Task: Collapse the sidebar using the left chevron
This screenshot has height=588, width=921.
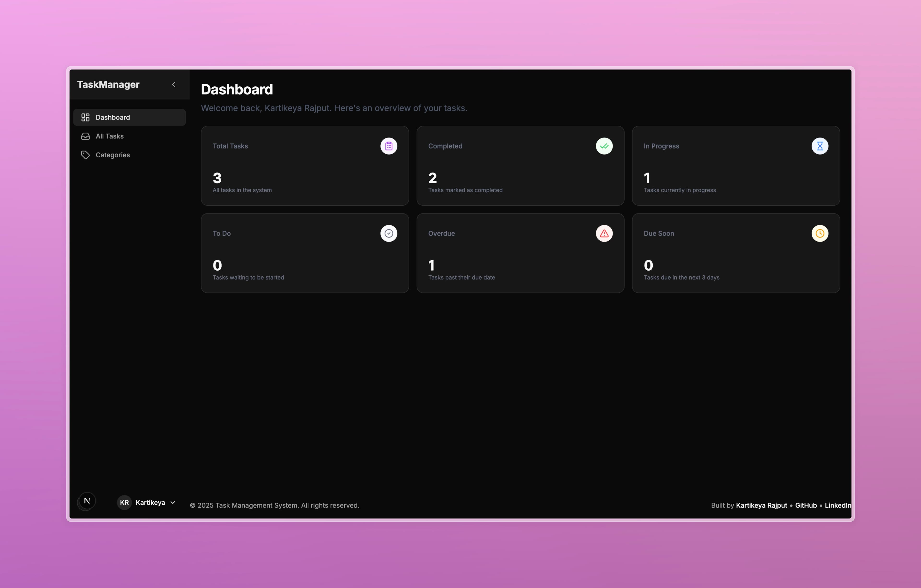Action: (x=174, y=84)
